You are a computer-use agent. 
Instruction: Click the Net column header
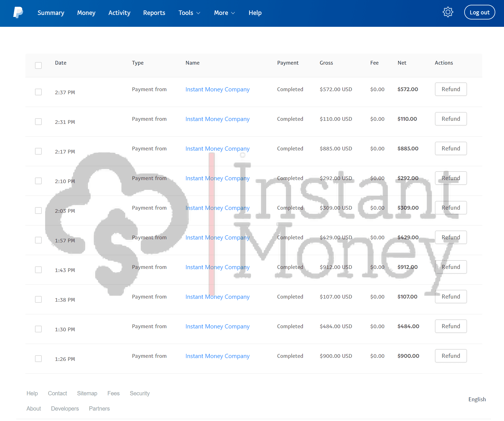coord(402,63)
